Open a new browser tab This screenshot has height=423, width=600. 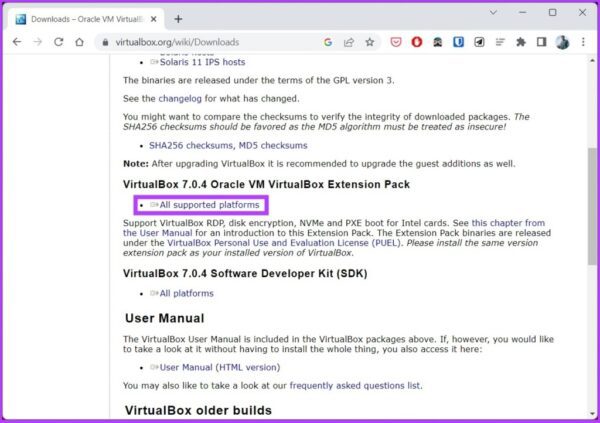[178, 19]
